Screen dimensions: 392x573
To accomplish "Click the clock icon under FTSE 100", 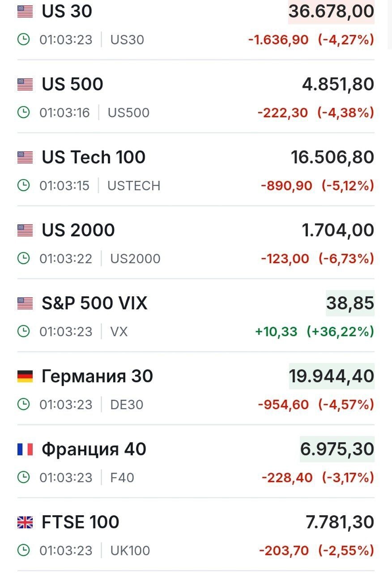I will click(x=23, y=550).
